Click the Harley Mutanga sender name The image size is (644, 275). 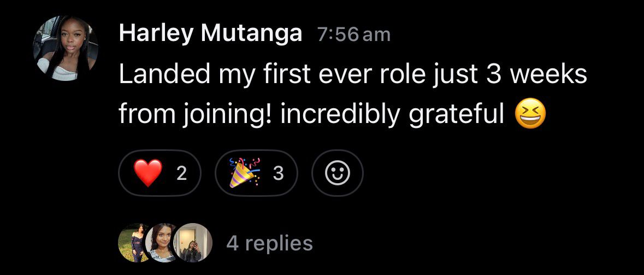tap(210, 34)
